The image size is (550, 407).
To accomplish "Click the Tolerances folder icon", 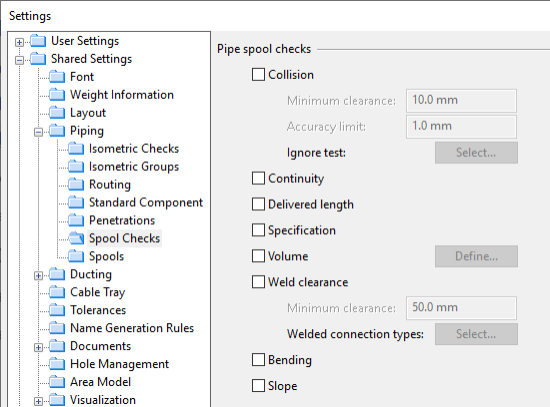I will click(x=57, y=310).
